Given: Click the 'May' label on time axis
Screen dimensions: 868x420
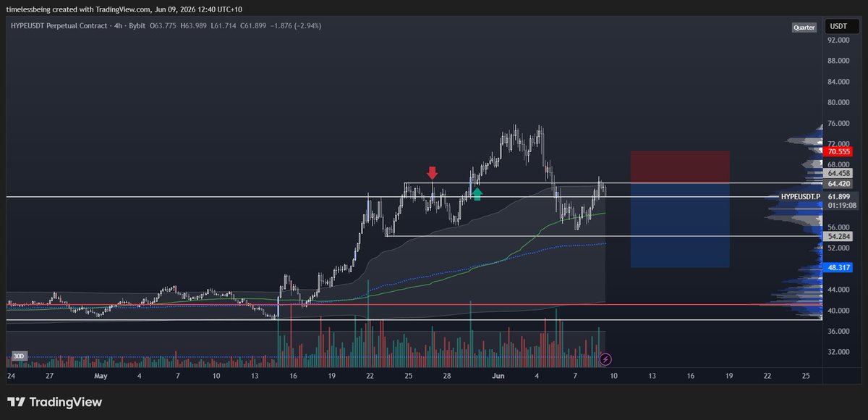Looking at the screenshot, I should (101, 377).
